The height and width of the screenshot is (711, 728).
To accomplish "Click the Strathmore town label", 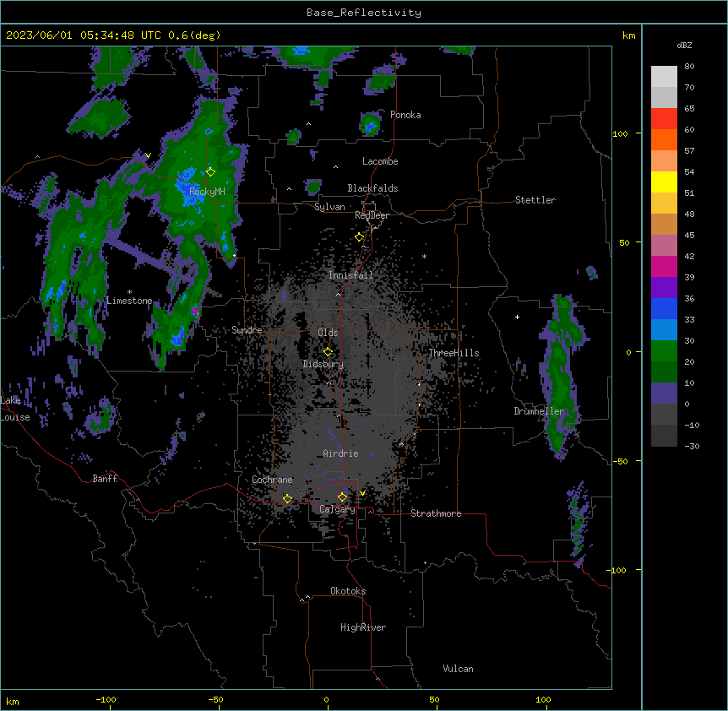I will coord(436,513).
